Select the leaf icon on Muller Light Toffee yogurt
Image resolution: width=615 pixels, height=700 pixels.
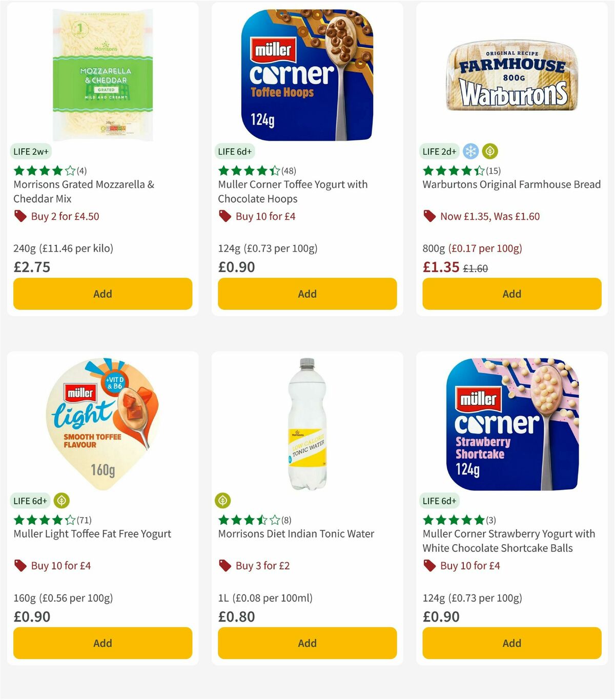tap(61, 501)
